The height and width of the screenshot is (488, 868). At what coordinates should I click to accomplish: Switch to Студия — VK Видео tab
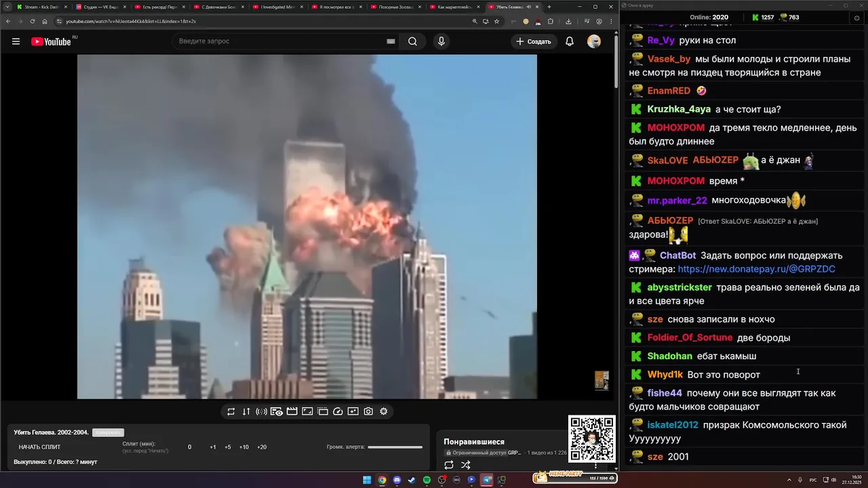100,7
